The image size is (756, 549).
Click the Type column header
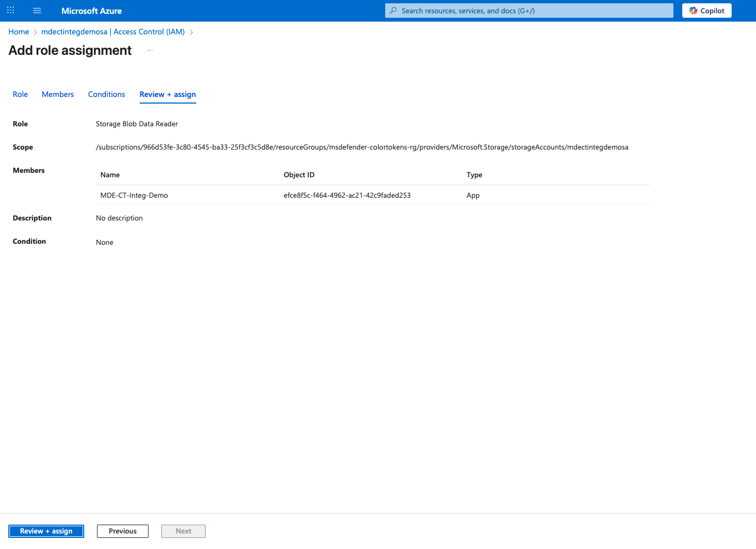click(474, 175)
